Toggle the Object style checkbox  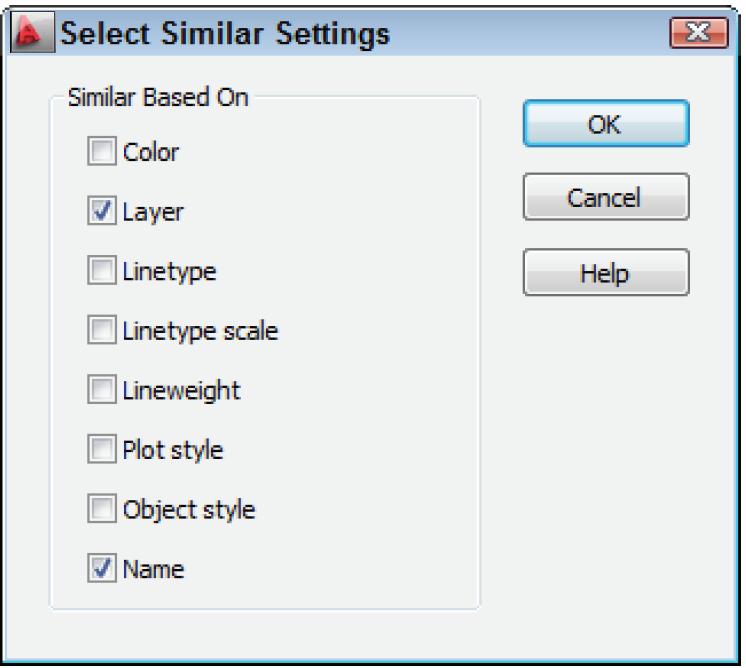102,510
